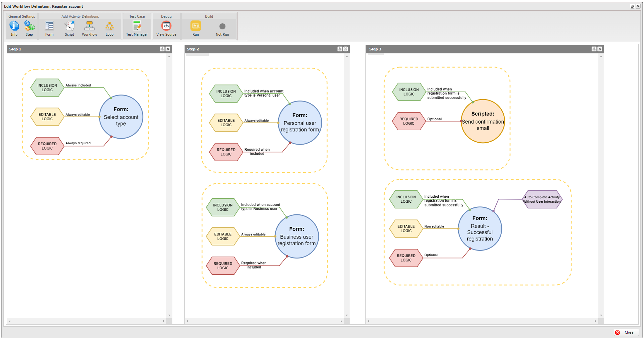Click Step 1 vertical scrollbar down arrow
This screenshot has width=644, height=340.
pyautogui.click(x=169, y=315)
